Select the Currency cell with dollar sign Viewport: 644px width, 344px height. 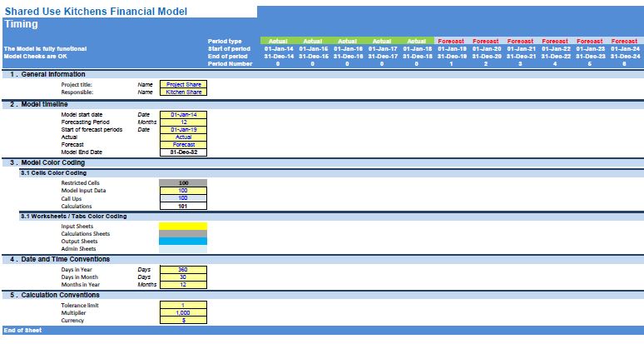pyautogui.click(x=183, y=320)
